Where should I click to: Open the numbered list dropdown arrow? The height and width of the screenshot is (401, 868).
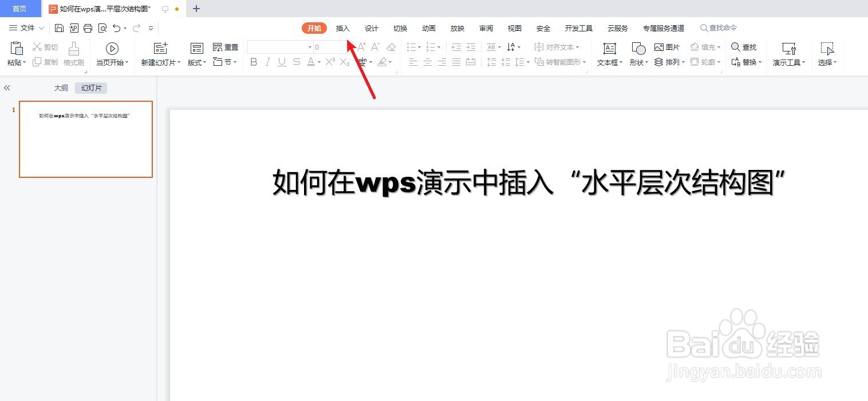click(439, 47)
